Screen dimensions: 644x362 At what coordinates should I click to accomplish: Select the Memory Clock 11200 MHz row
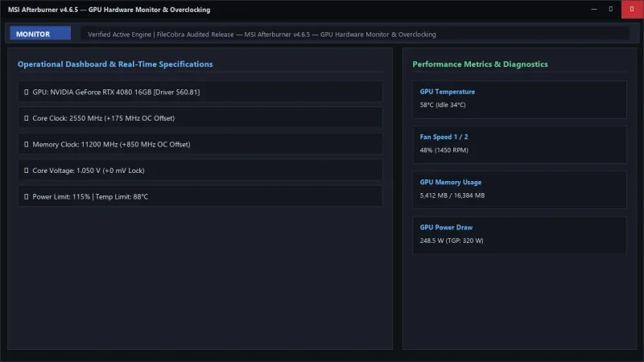[x=200, y=145]
